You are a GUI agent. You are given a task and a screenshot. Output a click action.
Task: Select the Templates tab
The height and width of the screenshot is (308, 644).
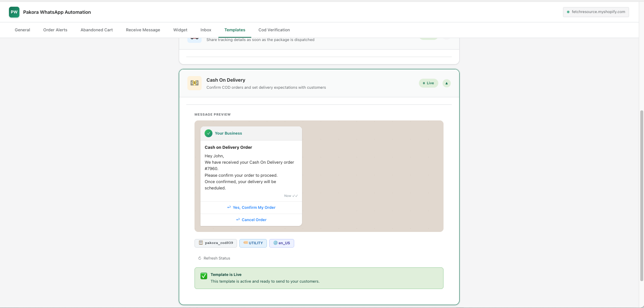pos(235,30)
